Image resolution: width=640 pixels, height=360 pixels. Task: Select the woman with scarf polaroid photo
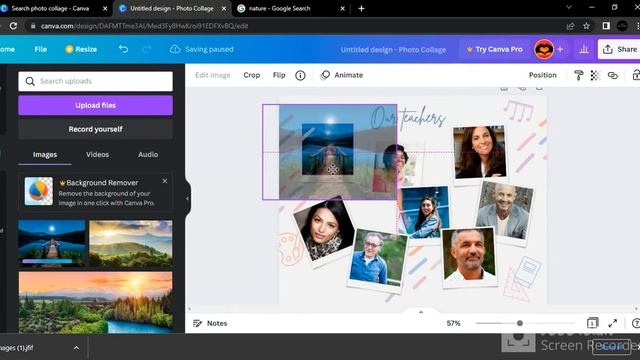(325, 231)
